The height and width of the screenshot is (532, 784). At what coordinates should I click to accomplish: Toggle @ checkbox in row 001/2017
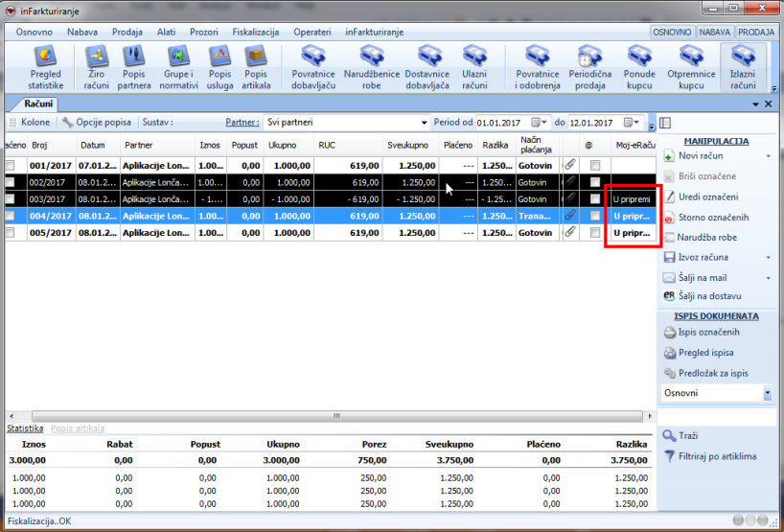click(x=595, y=165)
